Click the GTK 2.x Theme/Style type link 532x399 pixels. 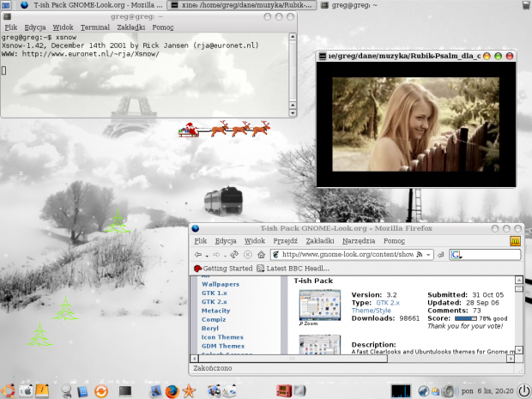[376, 306]
